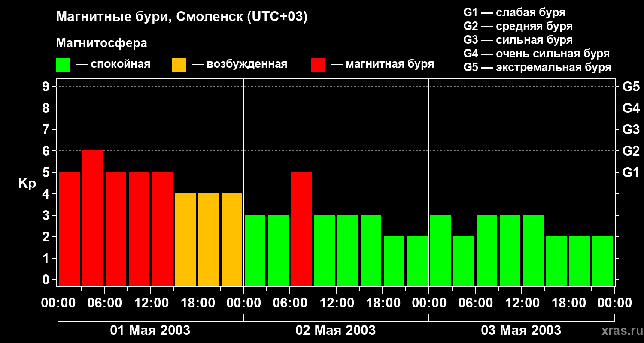Viewport: 644px width, 343px height.
Task: Click the G5 label on right axis
Action: [x=631, y=87]
